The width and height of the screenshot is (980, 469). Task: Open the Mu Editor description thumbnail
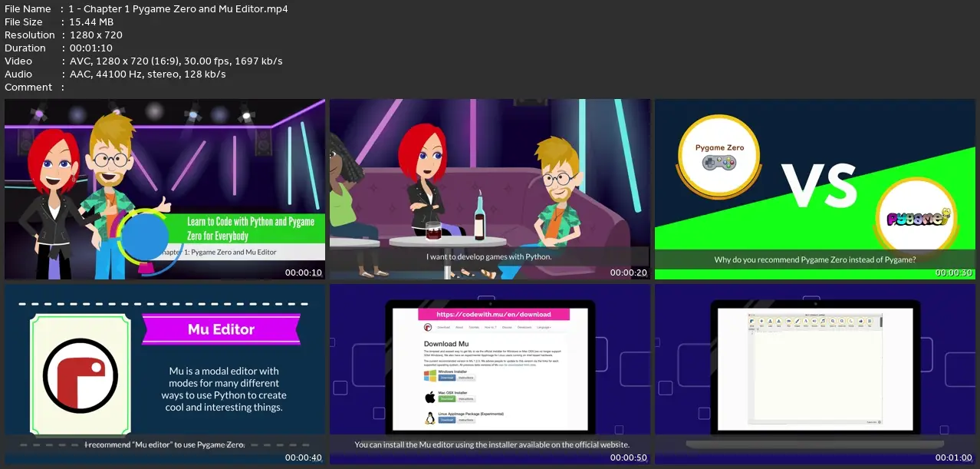pos(165,375)
